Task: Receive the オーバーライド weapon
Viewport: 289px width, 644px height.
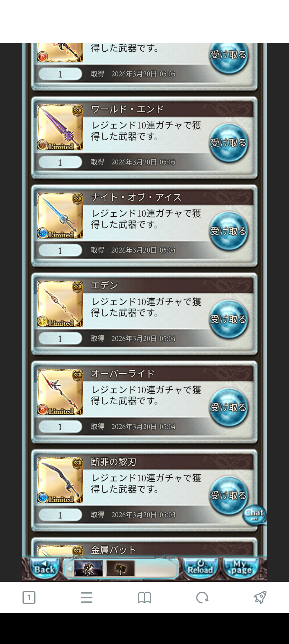Action: [x=228, y=408]
